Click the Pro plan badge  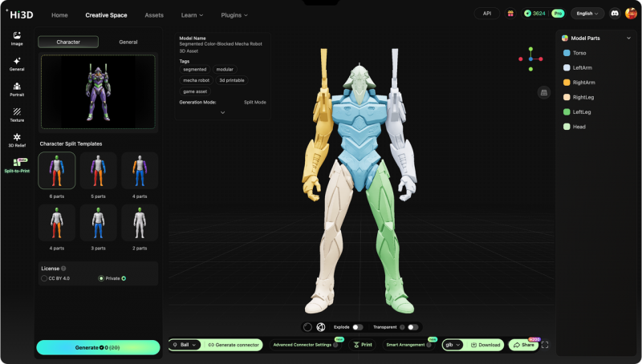click(x=558, y=14)
